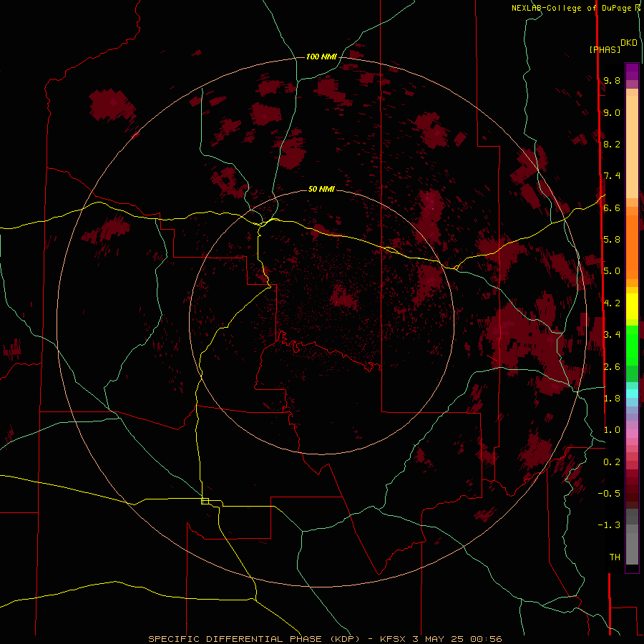This screenshot has height=644, width=644.
Task: Click the "DKD" label near the legend
Action: pyautogui.click(x=628, y=43)
